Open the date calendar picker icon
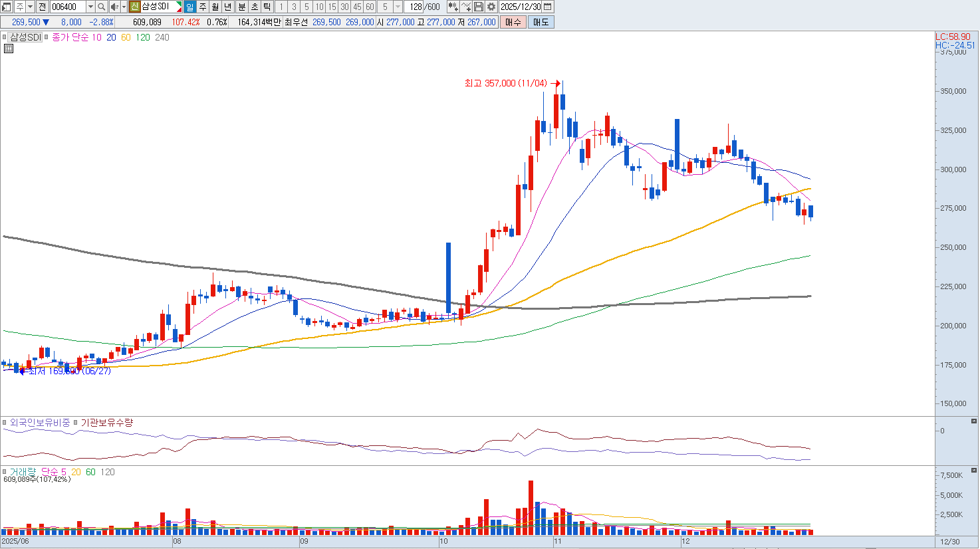Screen dimensions: 980x549 (x=548, y=7)
